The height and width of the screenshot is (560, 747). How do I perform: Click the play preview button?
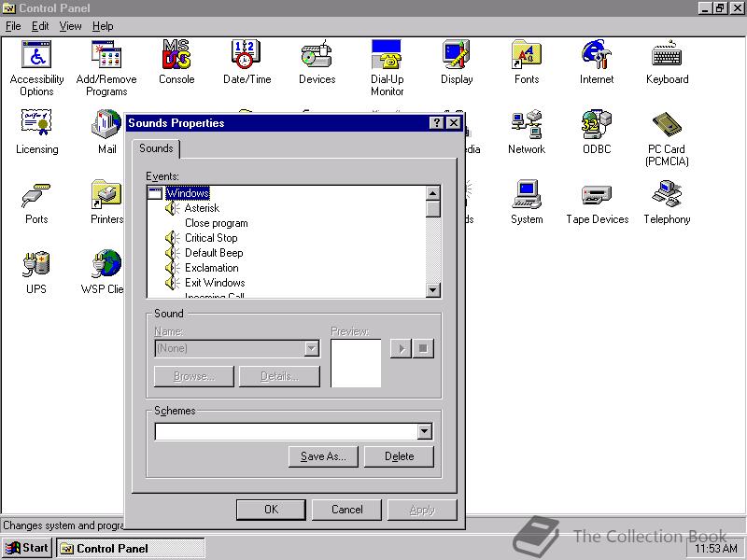tap(401, 348)
